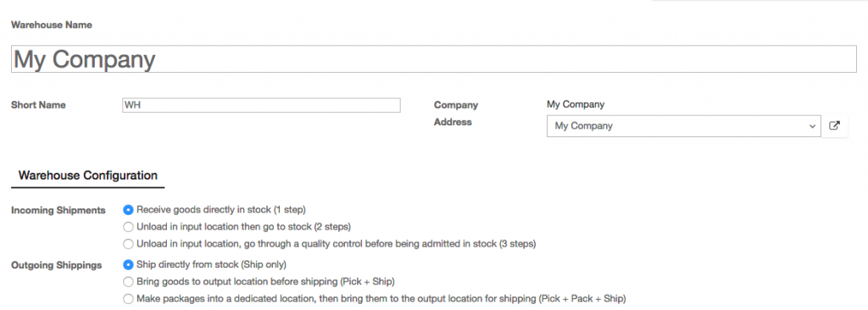This screenshot has width=868, height=310.
Task: Click the Address field label
Action: pos(453,122)
